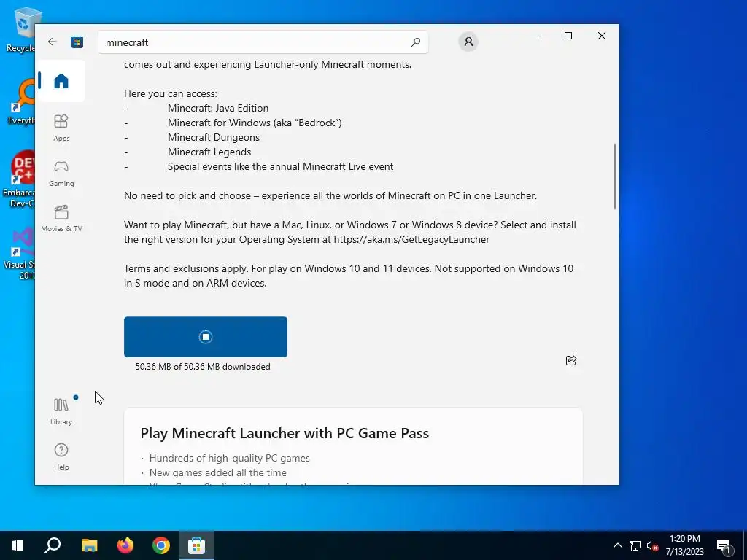Viewport: 747px width, 560px height.
Task: Click the search magnifier in the search box
Action: pos(415,42)
